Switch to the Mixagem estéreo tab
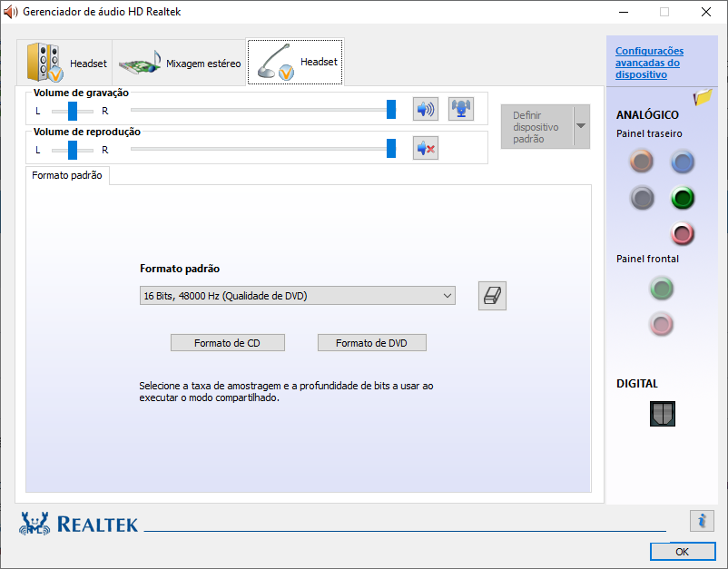728x569 pixels. coord(179,63)
